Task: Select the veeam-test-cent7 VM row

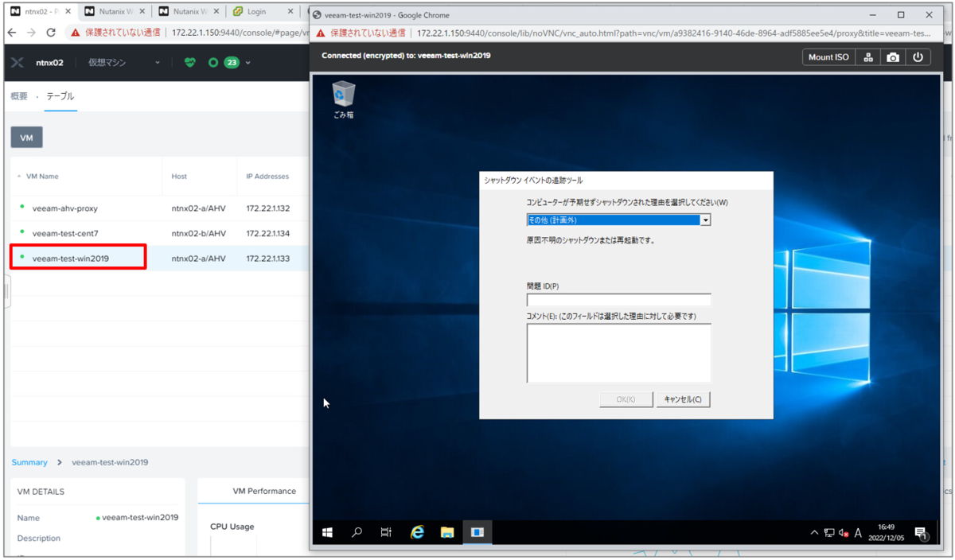Action: [159, 234]
